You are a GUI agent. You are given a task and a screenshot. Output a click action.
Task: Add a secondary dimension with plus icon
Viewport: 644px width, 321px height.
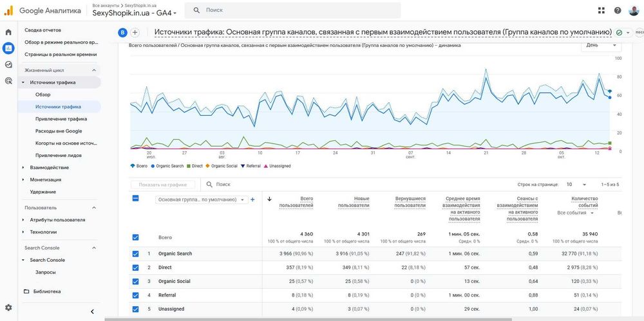[x=252, y=199]
